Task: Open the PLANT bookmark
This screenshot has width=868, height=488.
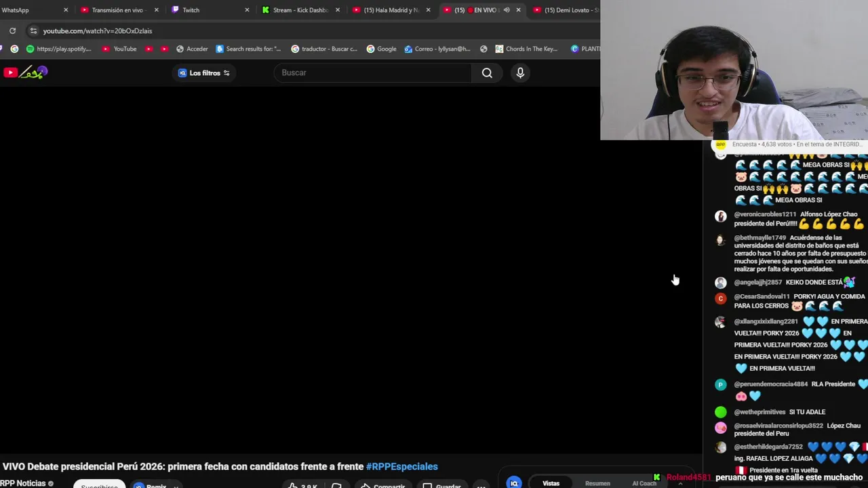Action: 585,49
